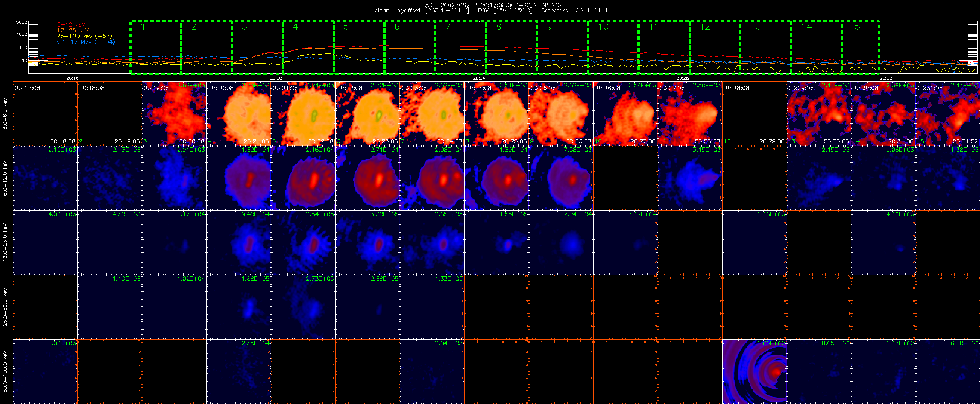Select time interval 12 on the light curve
This screenshot has height=404, width=980.
click(x=715, y=47)
